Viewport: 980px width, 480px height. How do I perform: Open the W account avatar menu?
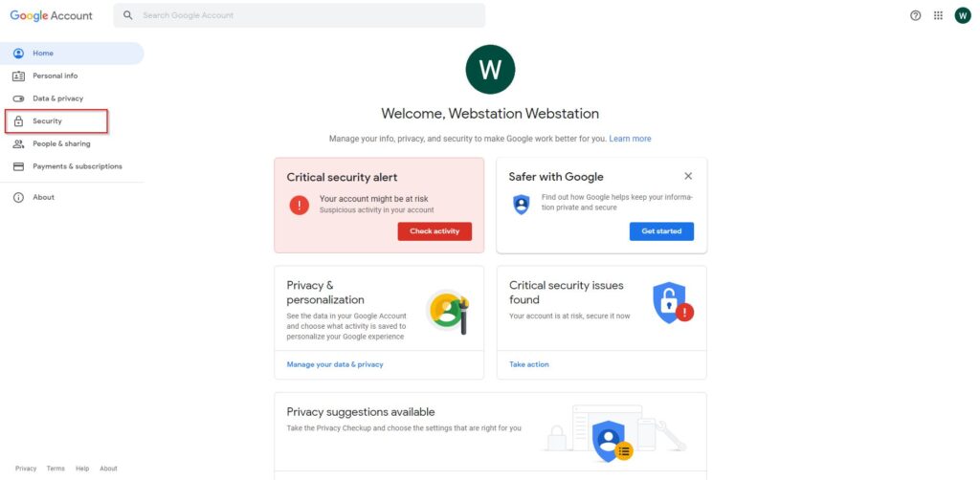tap(963, 15)
